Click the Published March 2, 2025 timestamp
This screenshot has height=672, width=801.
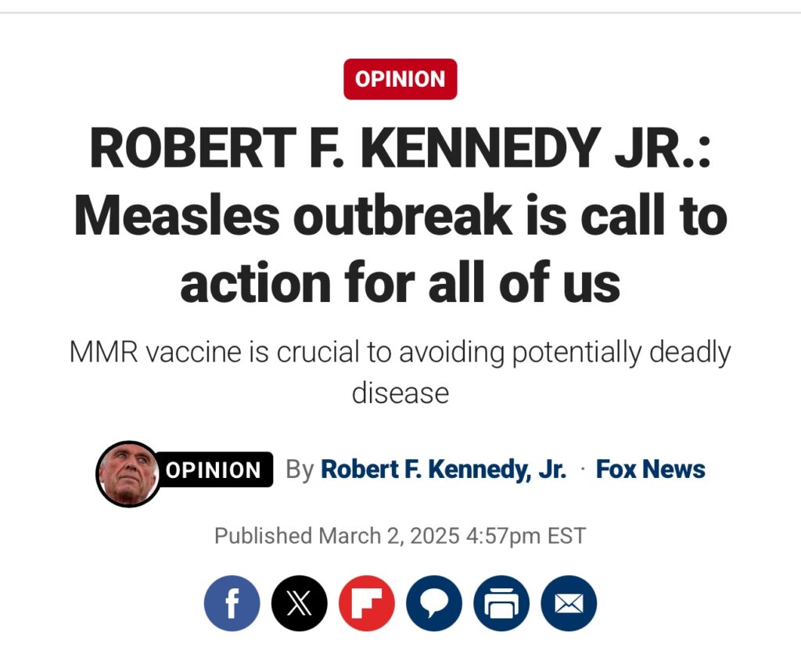pyautogui.click(x=400, y=536)
